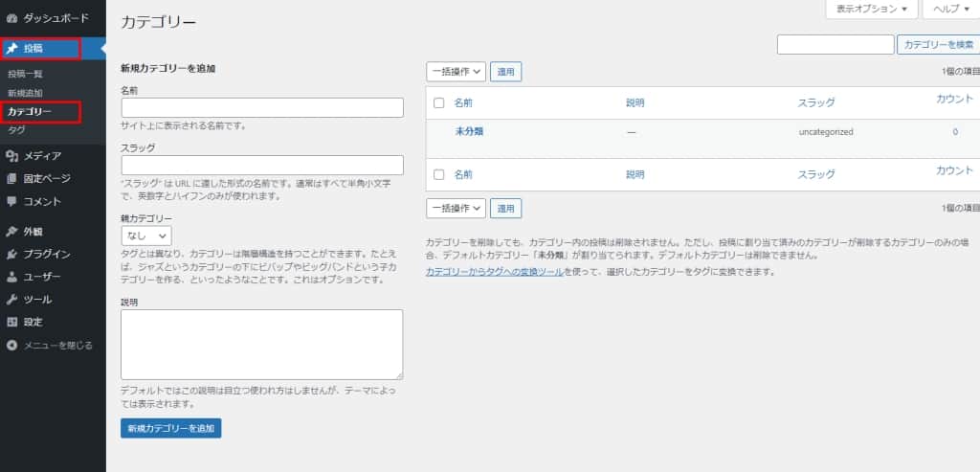Viewport: 980px width, 472px height.
Task: Click the Dashboard gauge icon in sidebar
Action: pos(11,18)
